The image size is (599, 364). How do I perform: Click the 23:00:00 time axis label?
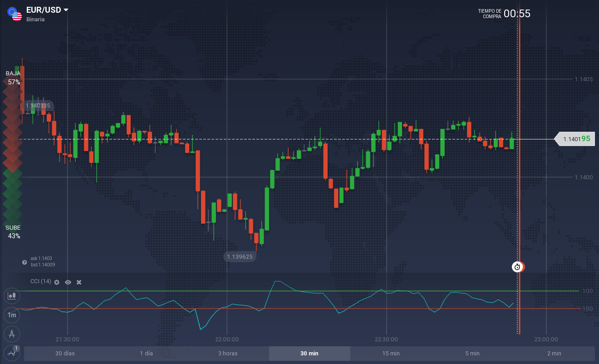coord(546,339)
